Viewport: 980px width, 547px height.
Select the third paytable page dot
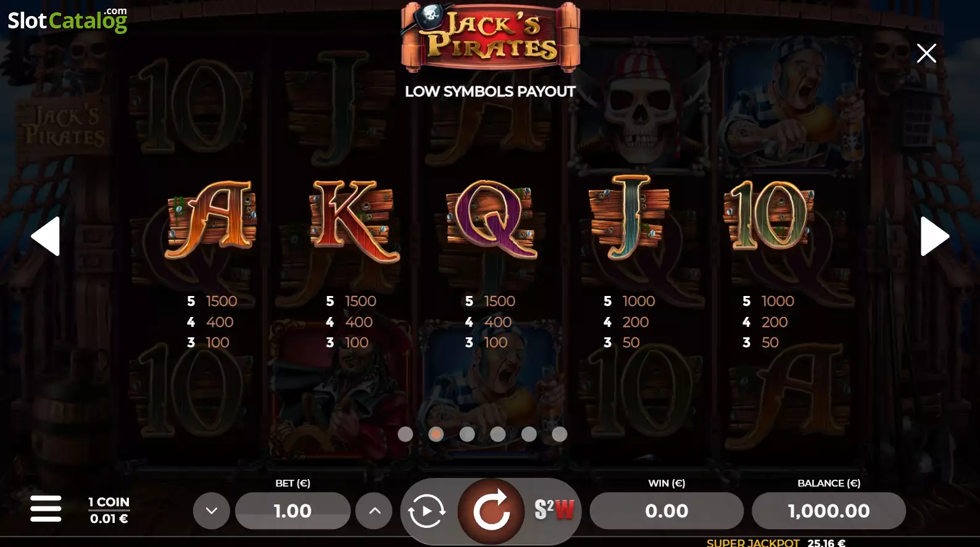467,434
